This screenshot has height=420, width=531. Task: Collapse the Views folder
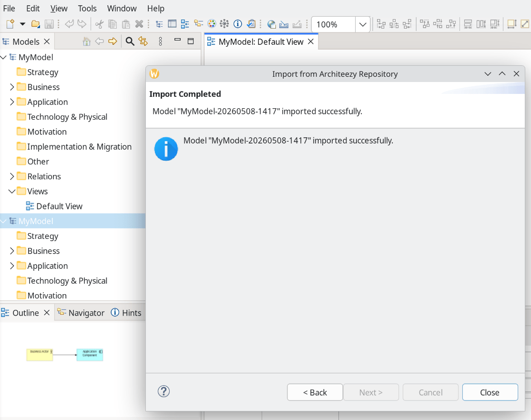[12, 191]
